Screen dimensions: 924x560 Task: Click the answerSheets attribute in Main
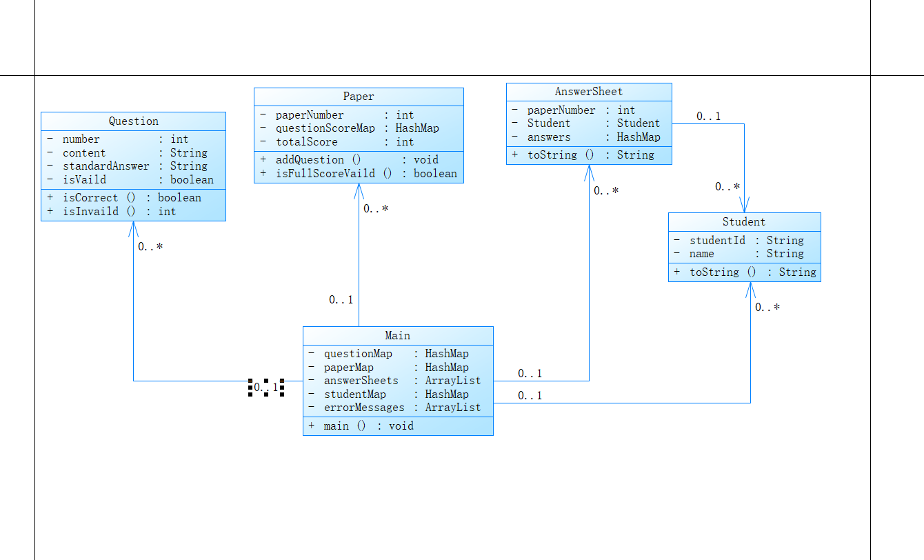coord(398,381)
